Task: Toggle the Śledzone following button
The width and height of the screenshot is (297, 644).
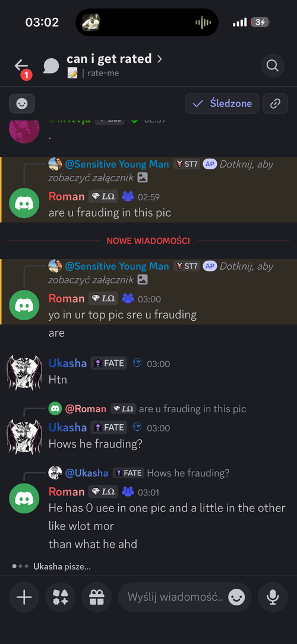Action: 222,103
